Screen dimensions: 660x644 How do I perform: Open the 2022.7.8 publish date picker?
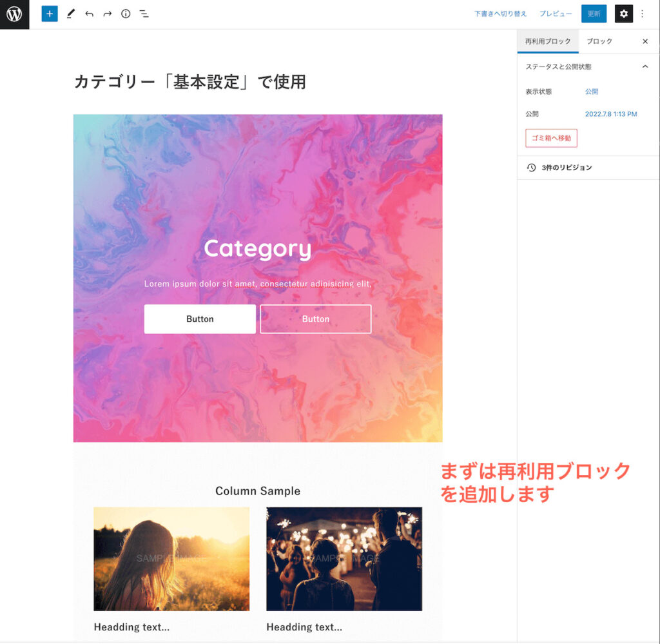pyautogui.click(x=611, y=114)
